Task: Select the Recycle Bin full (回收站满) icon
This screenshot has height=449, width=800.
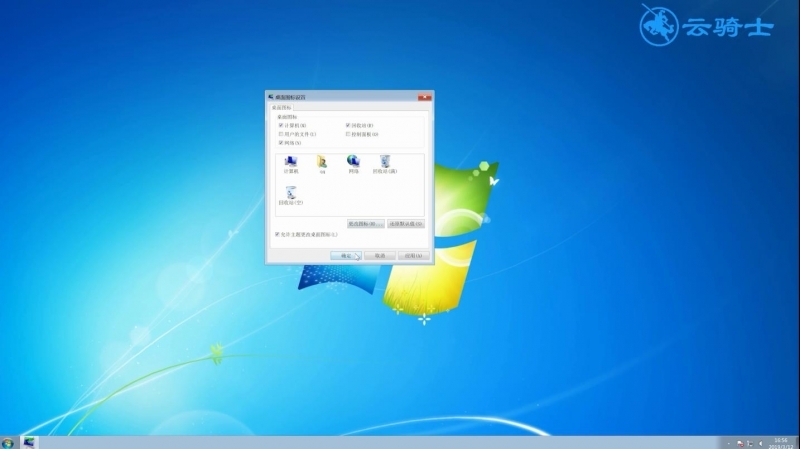Action: (x=385, y=164)
